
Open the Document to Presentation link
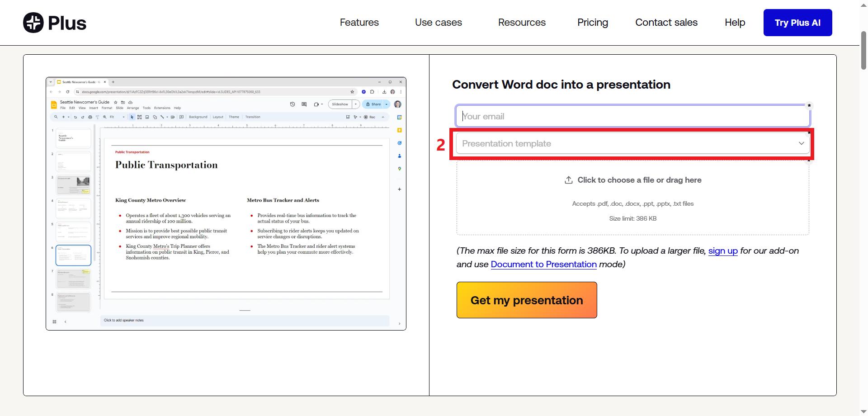[x=543, y=264]
